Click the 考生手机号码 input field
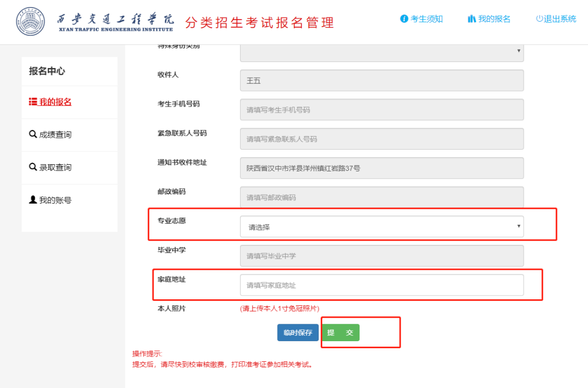The image size is (588, 388). coord(382,109)
